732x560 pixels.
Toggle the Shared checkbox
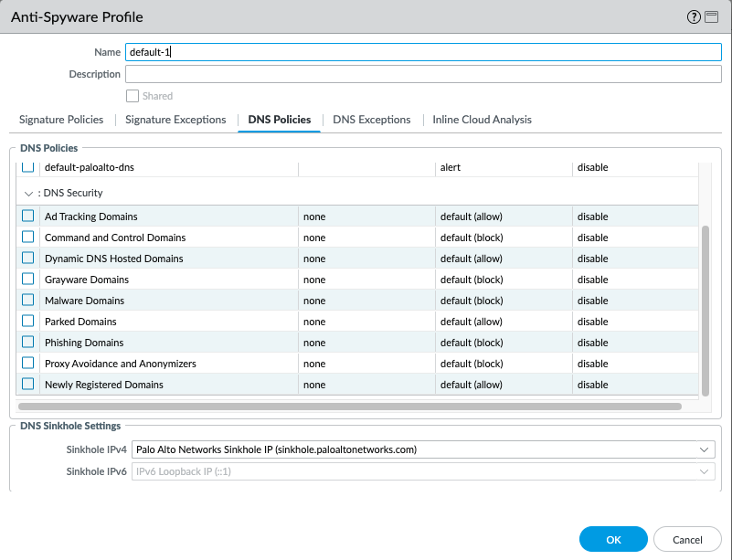[x=134, y=95]
